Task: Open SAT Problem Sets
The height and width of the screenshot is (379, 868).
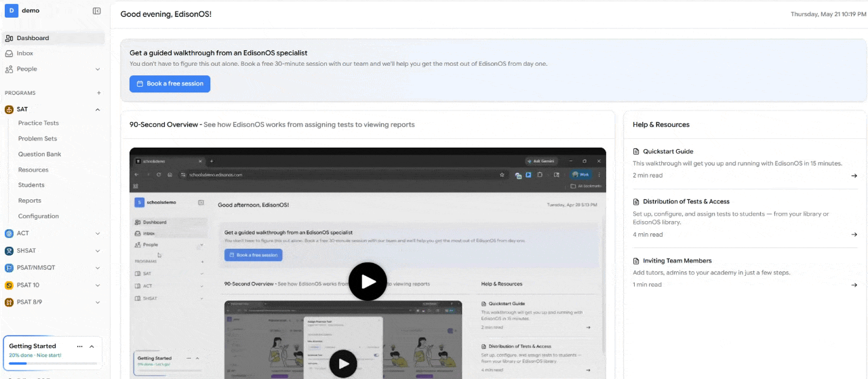Action: point(38,139)
